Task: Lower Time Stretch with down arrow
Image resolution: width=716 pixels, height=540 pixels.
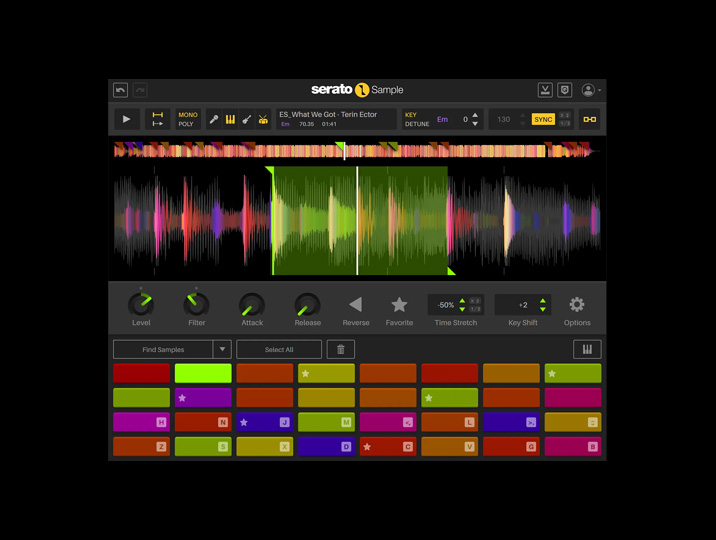Action: [x=462, y=309]
